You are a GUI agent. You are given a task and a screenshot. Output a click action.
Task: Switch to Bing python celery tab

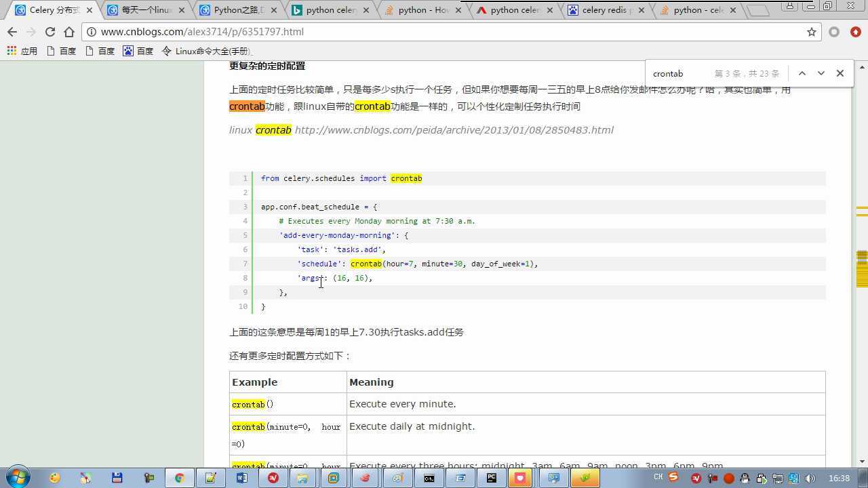click(330, 10)
